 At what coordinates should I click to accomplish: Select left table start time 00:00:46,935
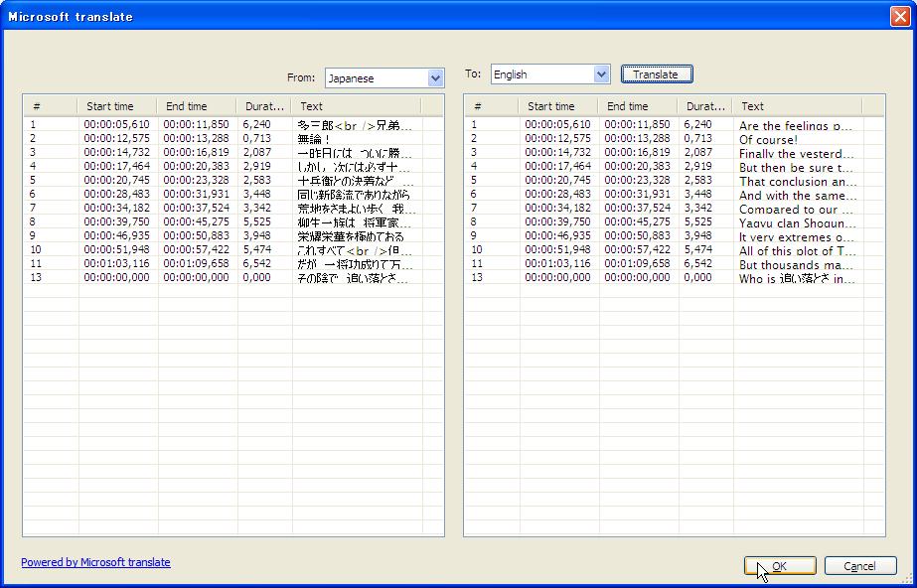click(x=116, y=236)
